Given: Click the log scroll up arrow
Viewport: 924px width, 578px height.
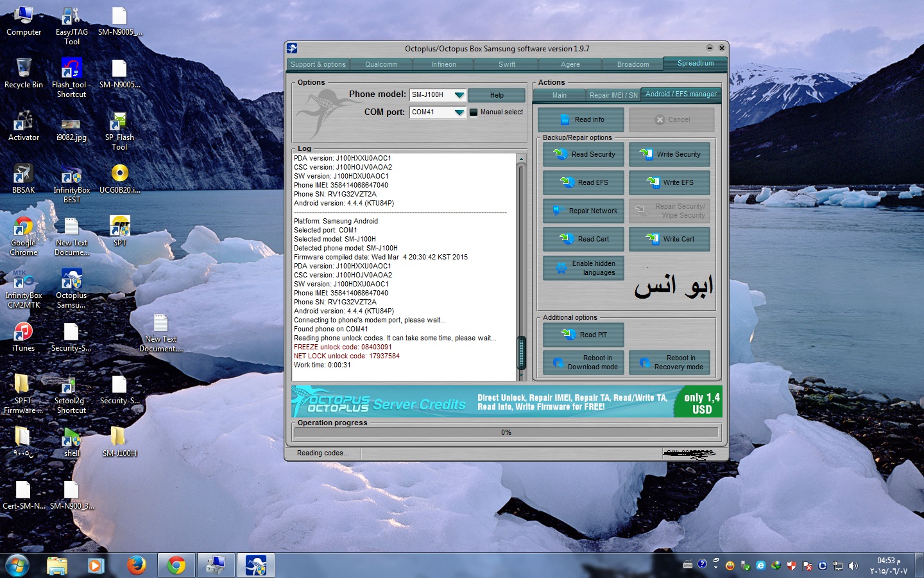Looking at the screenshot, I should click(521, 159).
